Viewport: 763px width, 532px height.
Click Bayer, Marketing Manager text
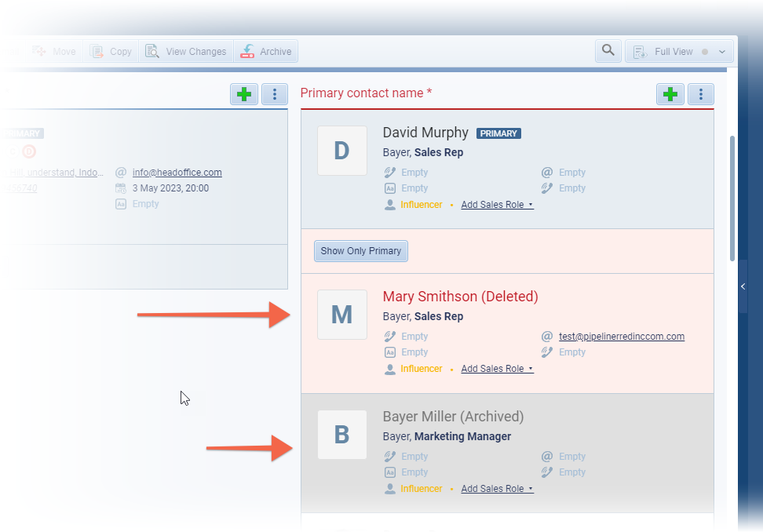(447, 437)
